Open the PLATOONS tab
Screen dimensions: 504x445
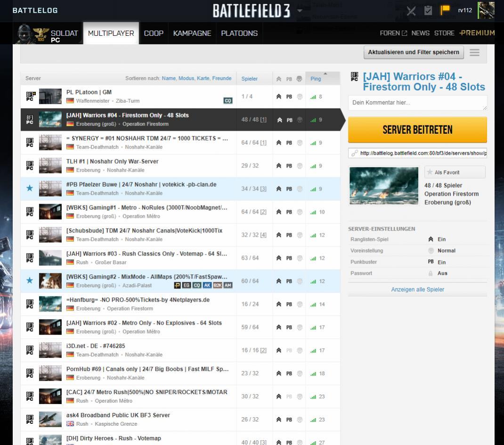tap(239, 33)
